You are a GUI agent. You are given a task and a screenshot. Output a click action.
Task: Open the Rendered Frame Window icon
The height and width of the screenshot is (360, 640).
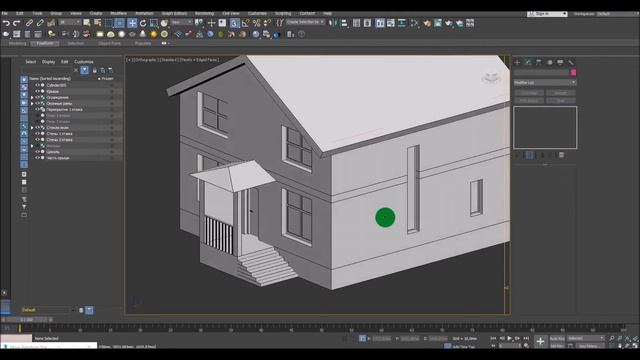(438, 23)
